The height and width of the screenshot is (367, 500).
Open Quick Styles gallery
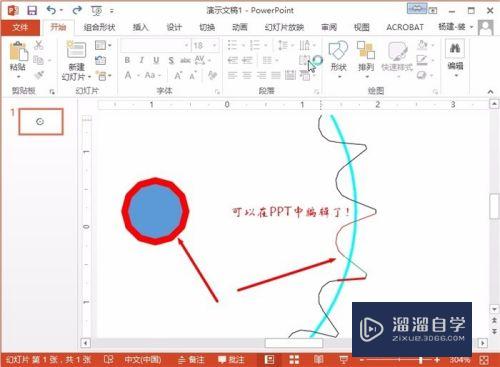397,59
